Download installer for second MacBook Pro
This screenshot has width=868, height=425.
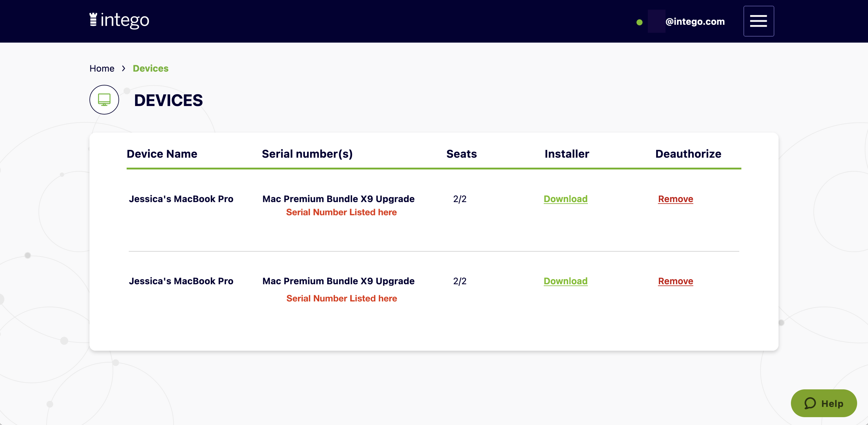coord(565,281)
